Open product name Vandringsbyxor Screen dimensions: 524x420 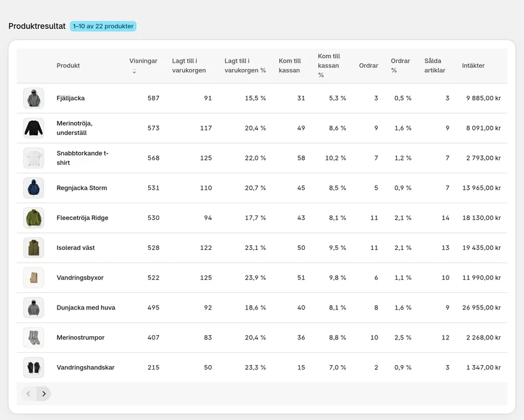coord(80,277)
